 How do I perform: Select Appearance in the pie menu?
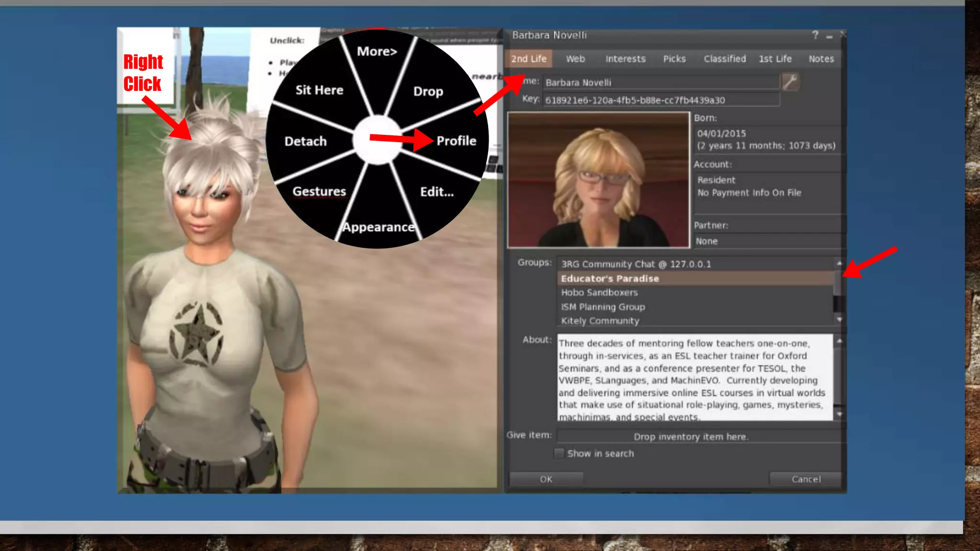tap(378, 227)
